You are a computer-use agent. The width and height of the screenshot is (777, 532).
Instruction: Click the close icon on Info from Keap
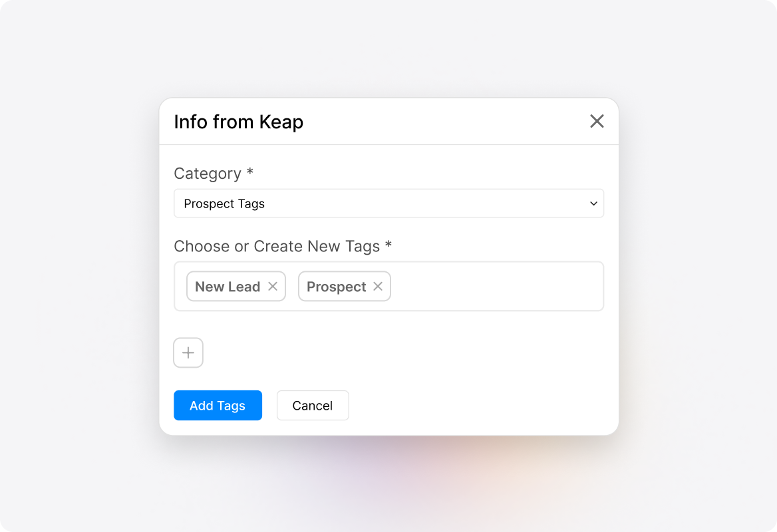coord(597,121)
